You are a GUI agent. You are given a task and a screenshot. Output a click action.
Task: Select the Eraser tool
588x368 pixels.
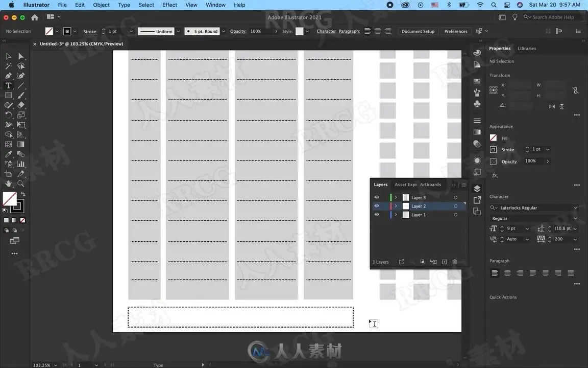(20, 105)
